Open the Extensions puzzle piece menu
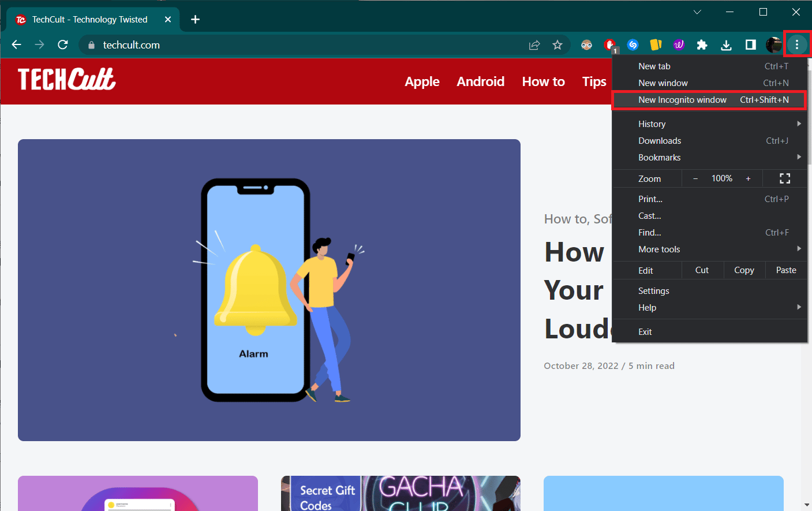The width and height of the screenshot is (812, 511). [x=702, y=44]
